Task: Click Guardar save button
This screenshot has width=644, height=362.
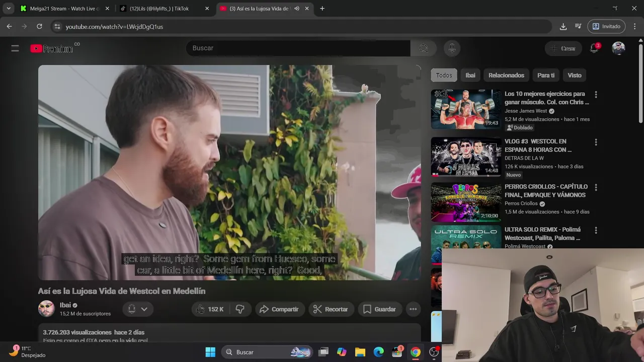Action: (380, 309)
